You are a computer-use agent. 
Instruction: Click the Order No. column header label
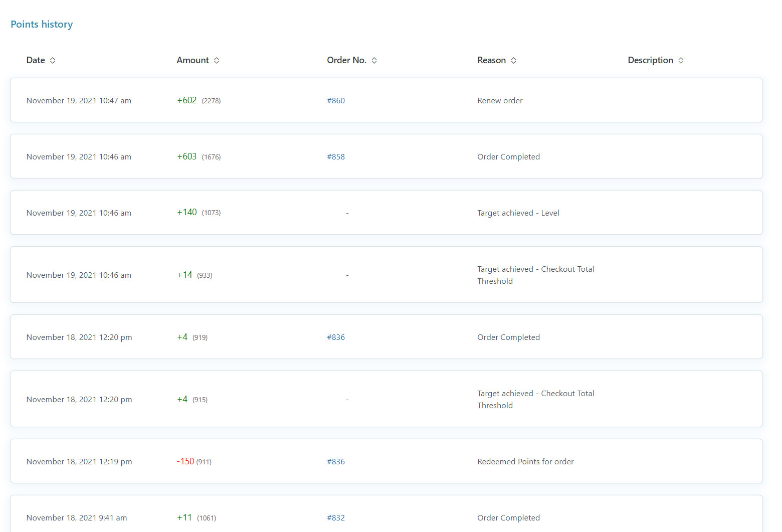[x=346, y=60]
